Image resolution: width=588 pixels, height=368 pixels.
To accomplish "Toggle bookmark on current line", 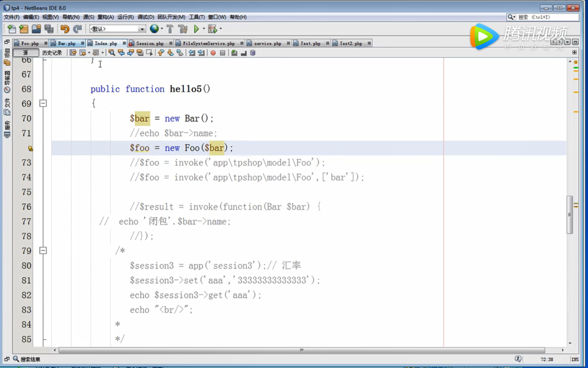I will click(x=180, y=53).
